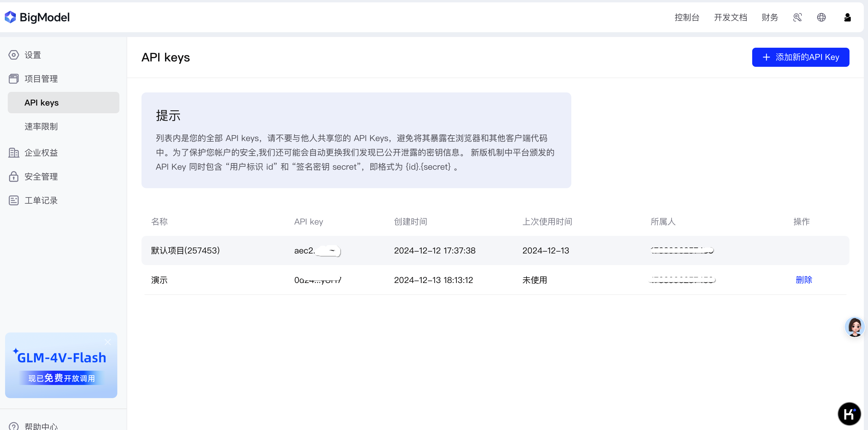This screenshot has height=430, width=868.
Task: Delete the 演示 API key
Action: 804,280
